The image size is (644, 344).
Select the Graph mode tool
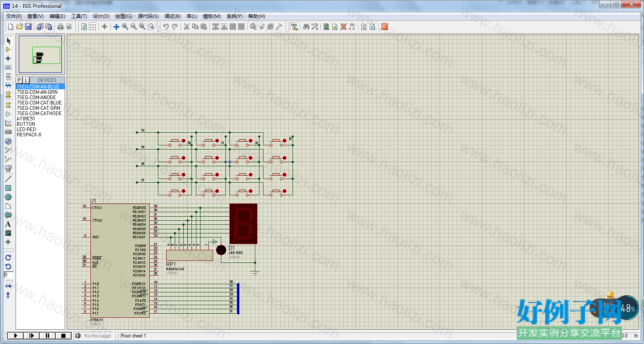click(8, 123)
